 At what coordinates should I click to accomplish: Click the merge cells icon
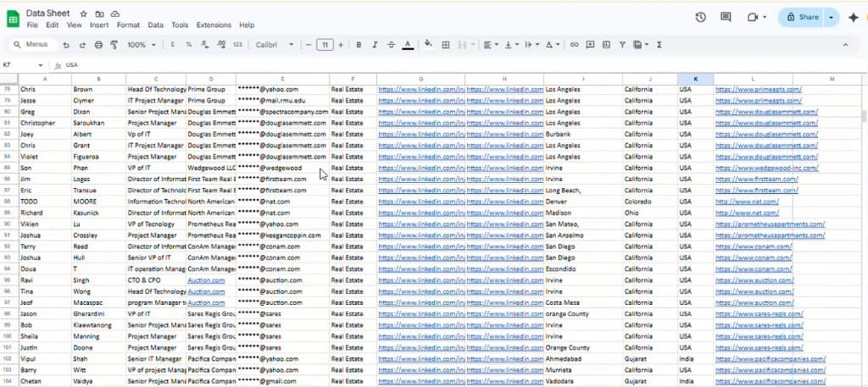[x=462, y=45]
